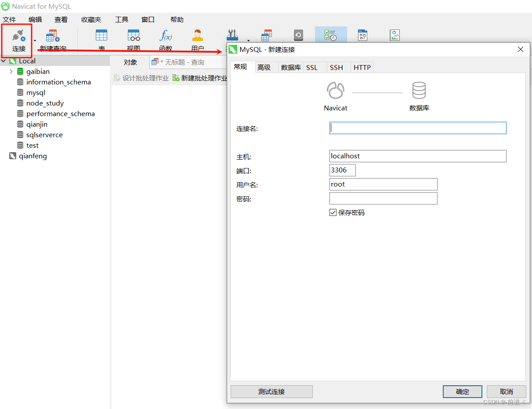Image resolution: width=532 pixels, height=409 pixels.
Task: Expand the gaibian database node
Action: pyautogui.click(x=11, y=71)
